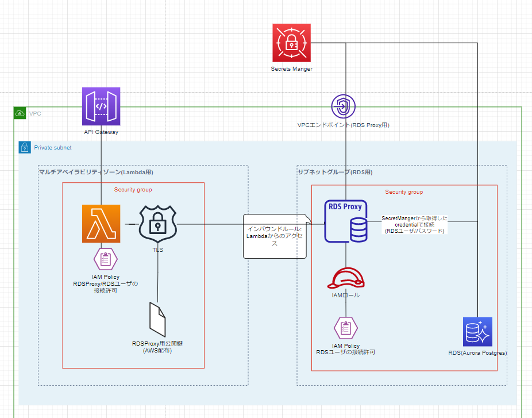Viewport: 532px width, 418px height.
Task: Select 'RDSユーザの接続許可' policy text
Action: pos(346,352)
